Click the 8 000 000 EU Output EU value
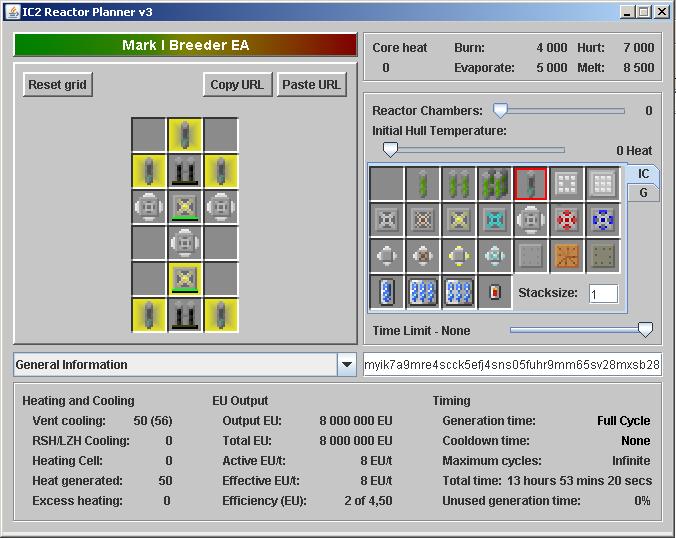Screen dimensions: 676x538 (x=356, y=421)
